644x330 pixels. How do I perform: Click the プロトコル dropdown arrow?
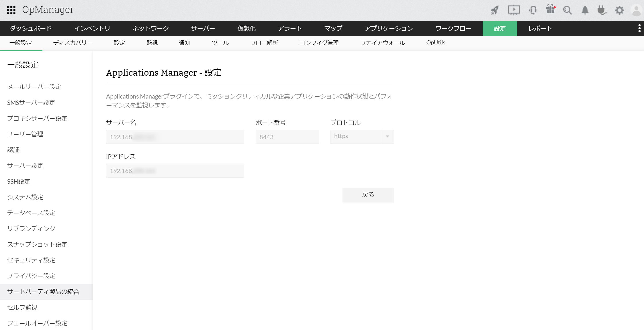pyautogui.click(x=387, y=137)
